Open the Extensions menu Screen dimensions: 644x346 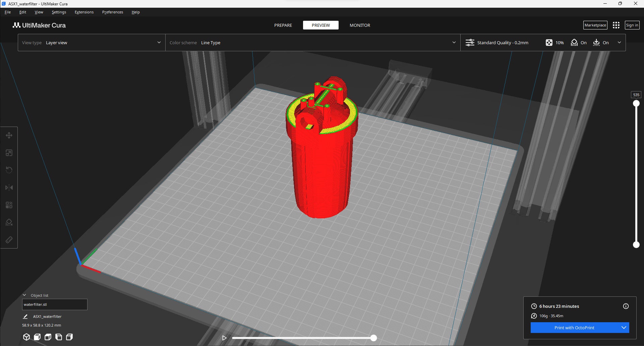point(84,12)
